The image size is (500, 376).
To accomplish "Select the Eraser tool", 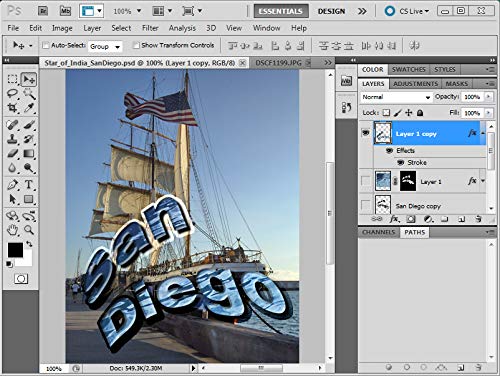I will [x=12, y=153].
